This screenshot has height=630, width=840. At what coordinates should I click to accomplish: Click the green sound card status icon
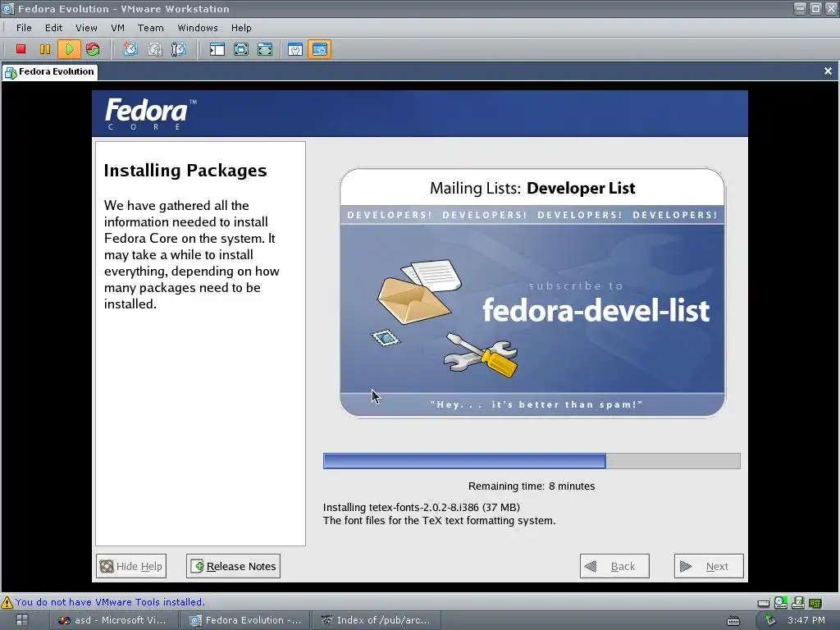[x=815, y=603]
